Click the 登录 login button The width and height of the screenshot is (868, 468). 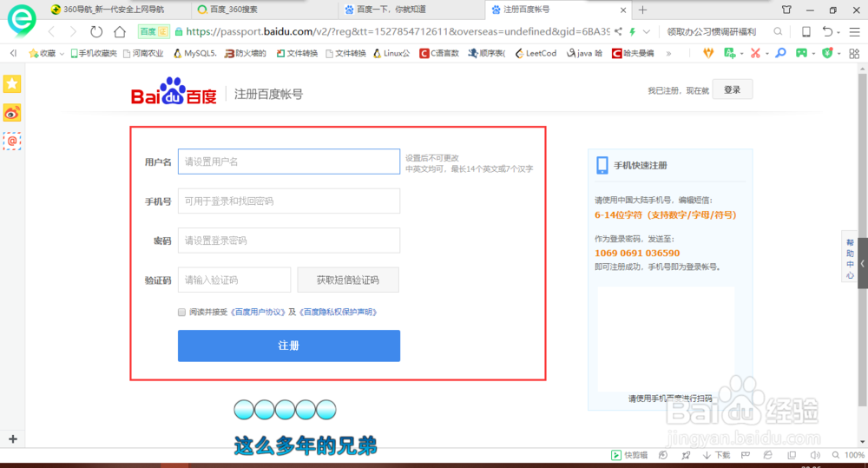733,89
